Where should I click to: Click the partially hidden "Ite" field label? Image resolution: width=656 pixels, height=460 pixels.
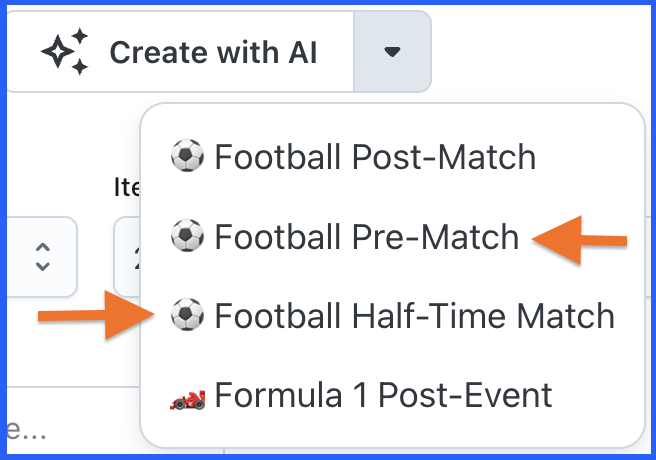[x=125, y=185]
